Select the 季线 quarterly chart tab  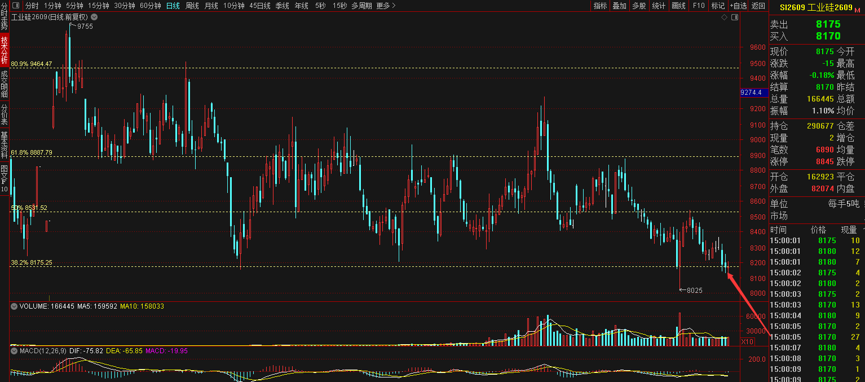point(282,6)
